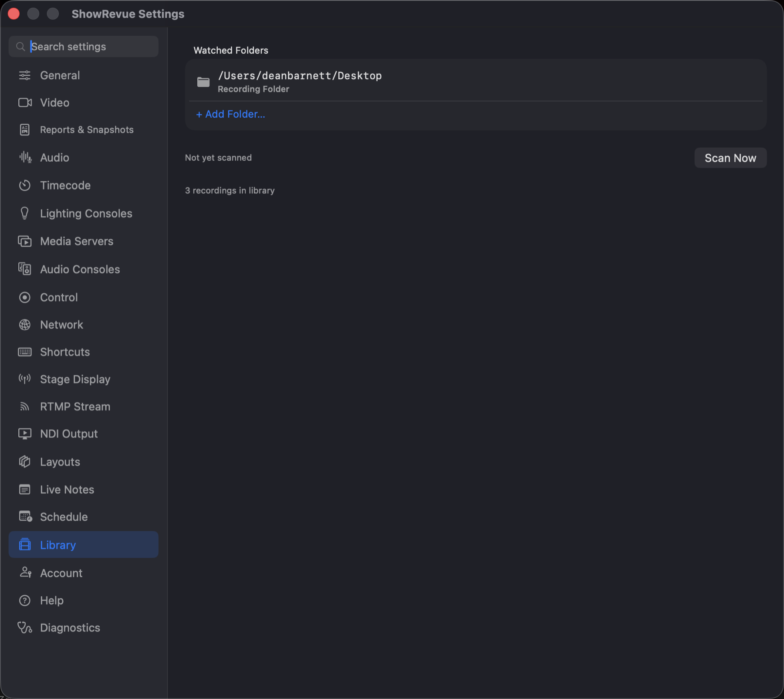Select RTMP Stream section
The image size is (784, 699).
83,407
